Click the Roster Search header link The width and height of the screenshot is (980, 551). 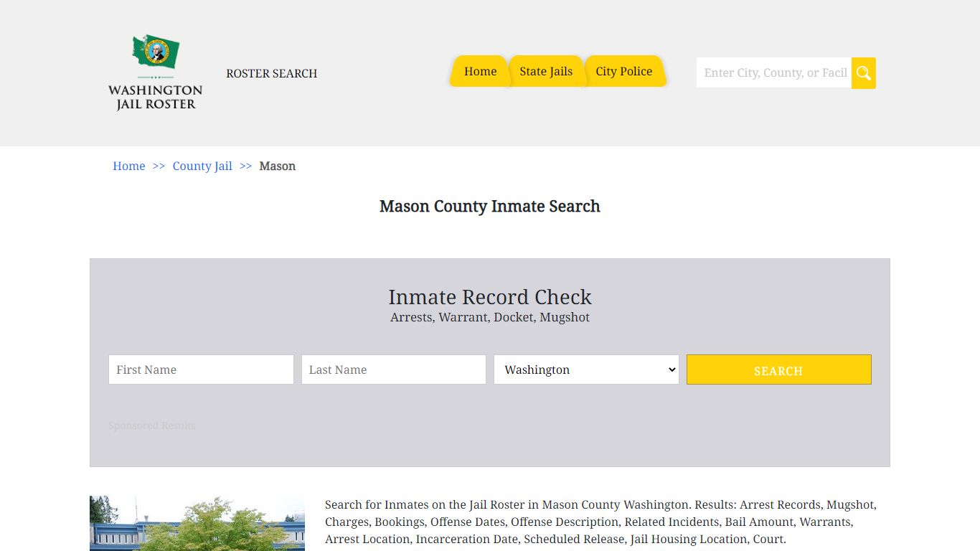pos(271,73)
